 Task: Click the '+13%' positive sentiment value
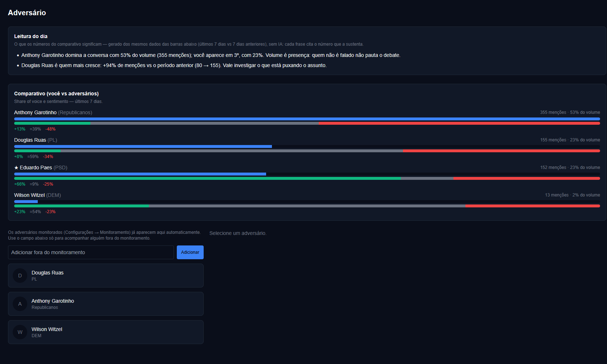pos(20,129)
